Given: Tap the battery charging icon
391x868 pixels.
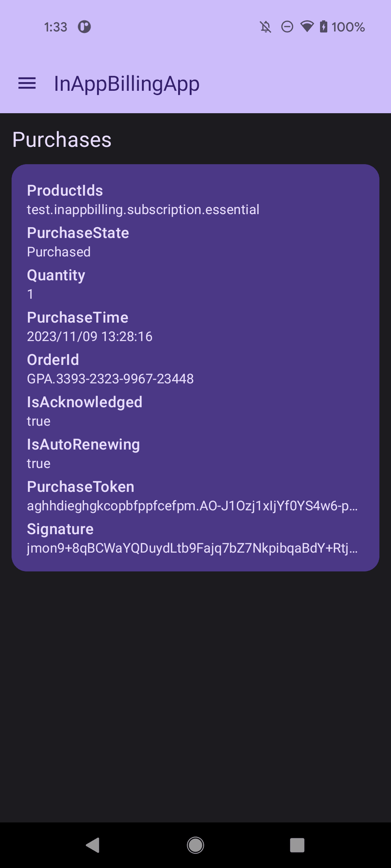Looking at the screenshot, I should pos(324,27).
